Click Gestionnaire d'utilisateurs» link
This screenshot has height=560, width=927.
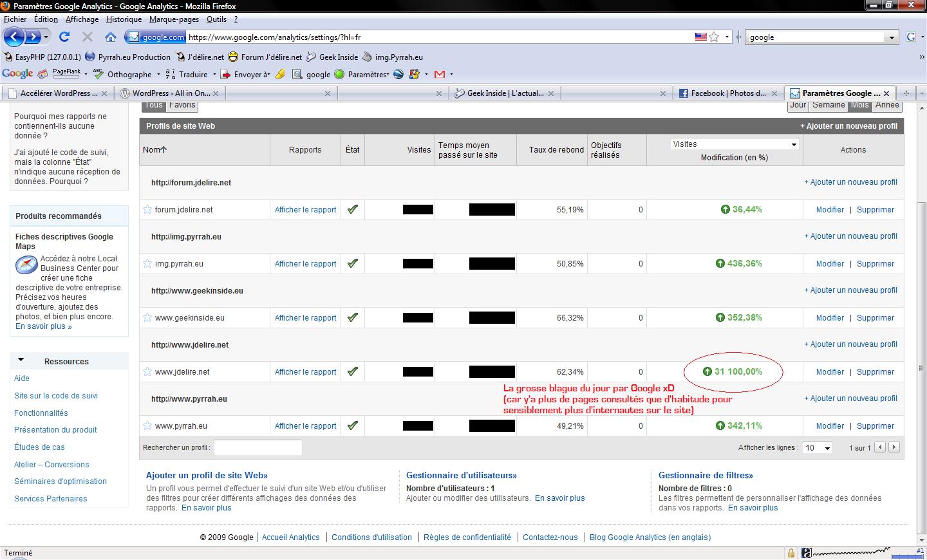point(461,476)
